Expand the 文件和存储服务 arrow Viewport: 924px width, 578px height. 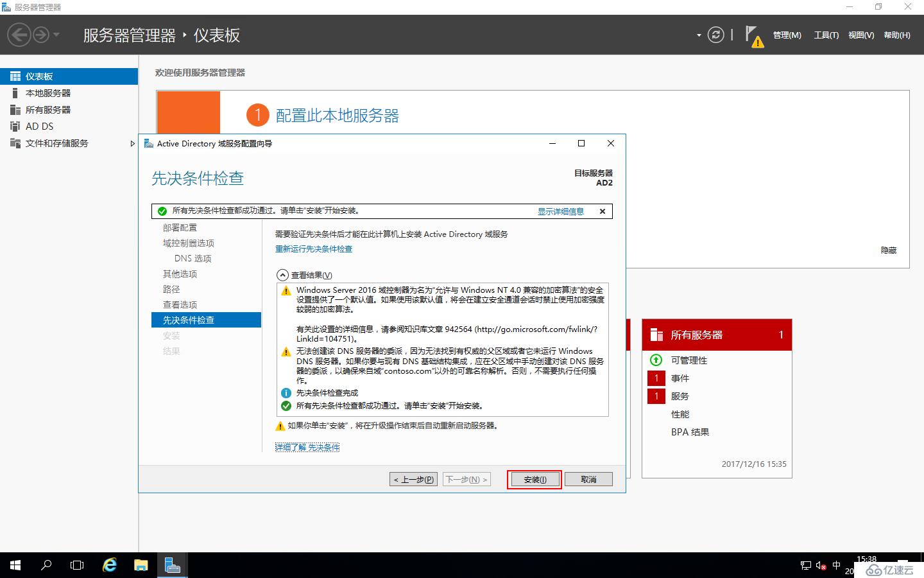(132, 143)
